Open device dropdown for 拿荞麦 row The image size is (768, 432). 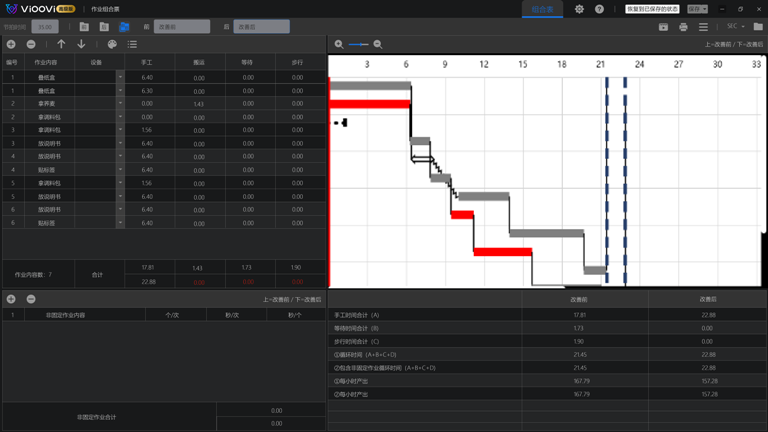click(x=120, y=104)
